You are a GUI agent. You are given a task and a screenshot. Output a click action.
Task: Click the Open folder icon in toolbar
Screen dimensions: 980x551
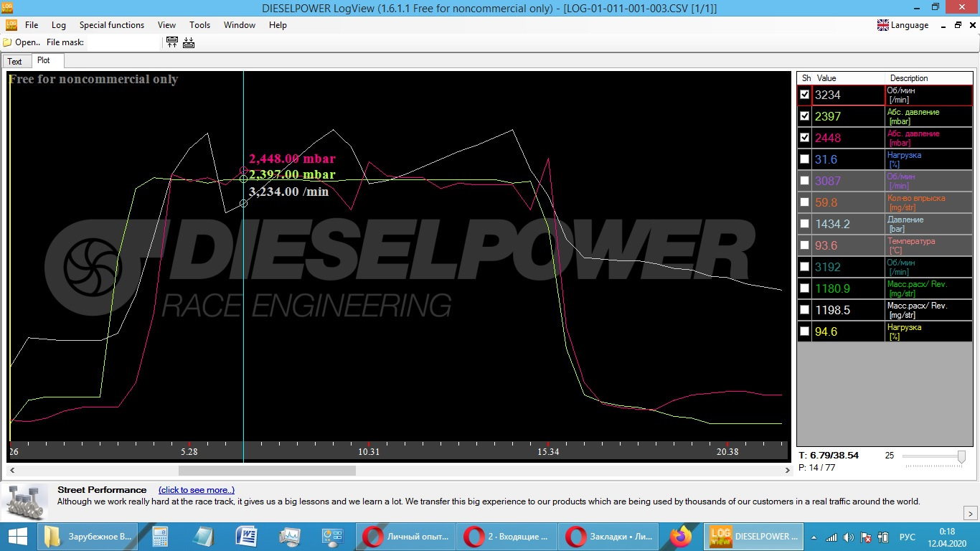8,42
